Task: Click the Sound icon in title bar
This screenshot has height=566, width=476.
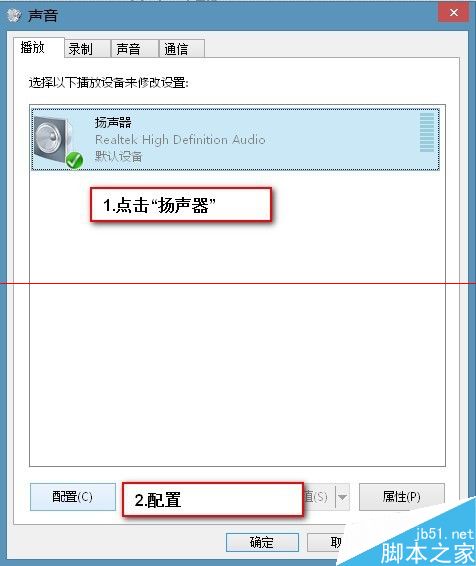Action: coord(14,15)
